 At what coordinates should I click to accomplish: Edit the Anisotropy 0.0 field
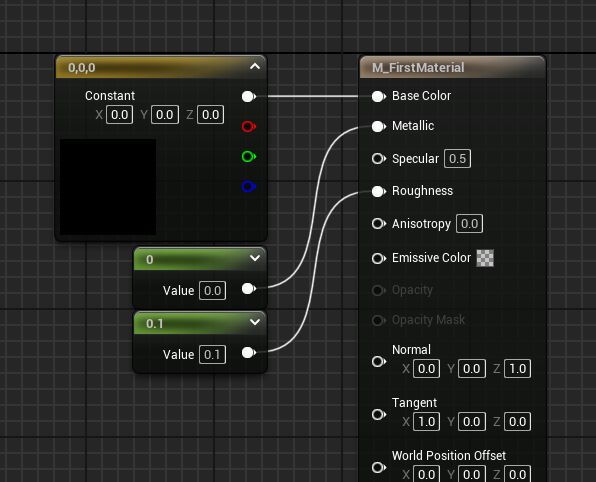(469, 224)
